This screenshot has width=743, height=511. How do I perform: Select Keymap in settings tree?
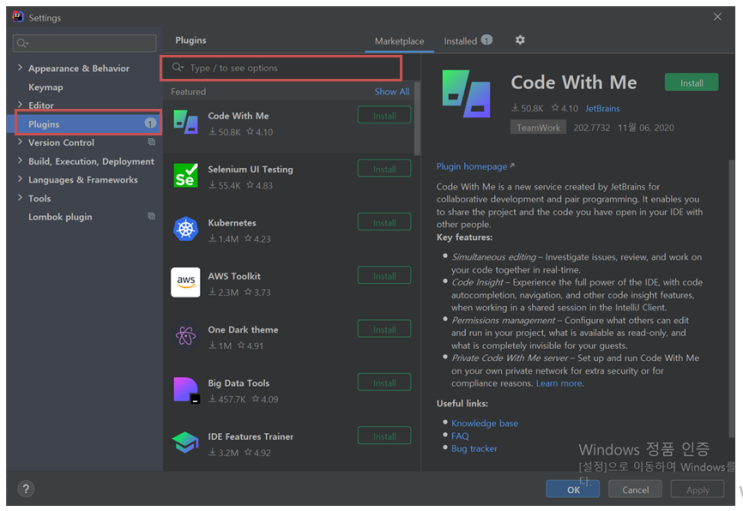tap(45, 87)
